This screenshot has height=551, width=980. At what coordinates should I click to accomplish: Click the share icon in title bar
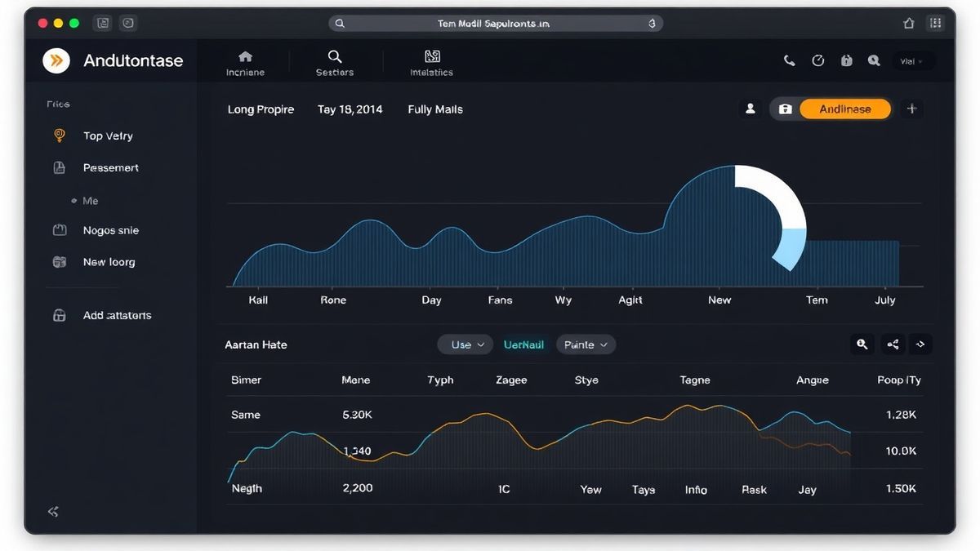(909, 24)
